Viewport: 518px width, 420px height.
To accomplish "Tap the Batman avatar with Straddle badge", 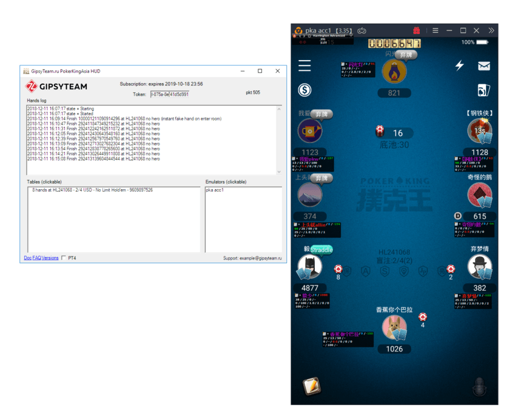I will coord(309,267).
